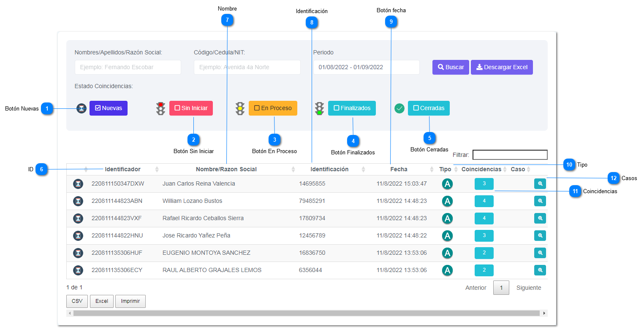
Task: Click yellow traffic light icon beside En Proceso
Action: (240, 108)
